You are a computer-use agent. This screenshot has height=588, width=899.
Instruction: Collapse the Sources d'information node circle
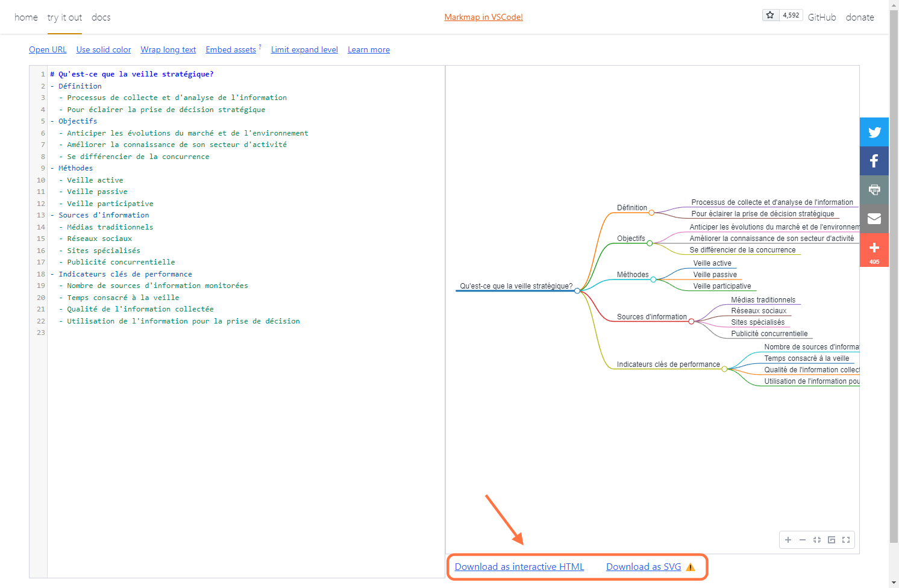(x=691, y=321)
